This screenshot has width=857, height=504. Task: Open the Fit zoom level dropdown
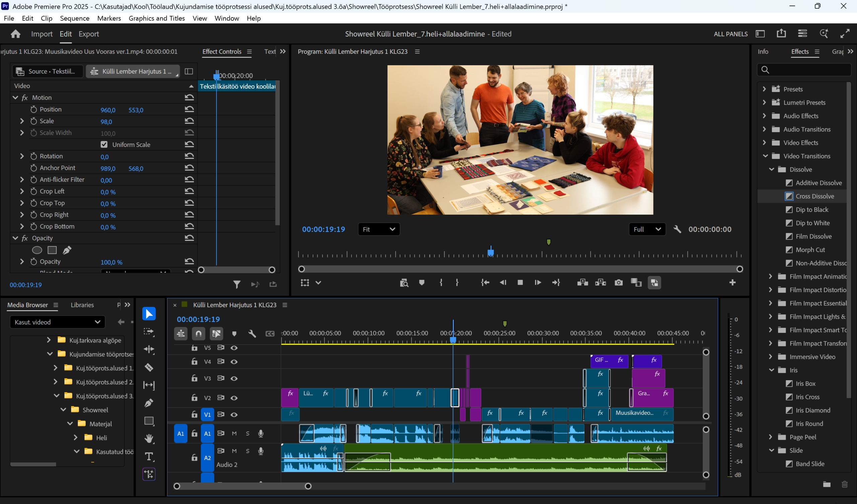[x=379, y=229]
